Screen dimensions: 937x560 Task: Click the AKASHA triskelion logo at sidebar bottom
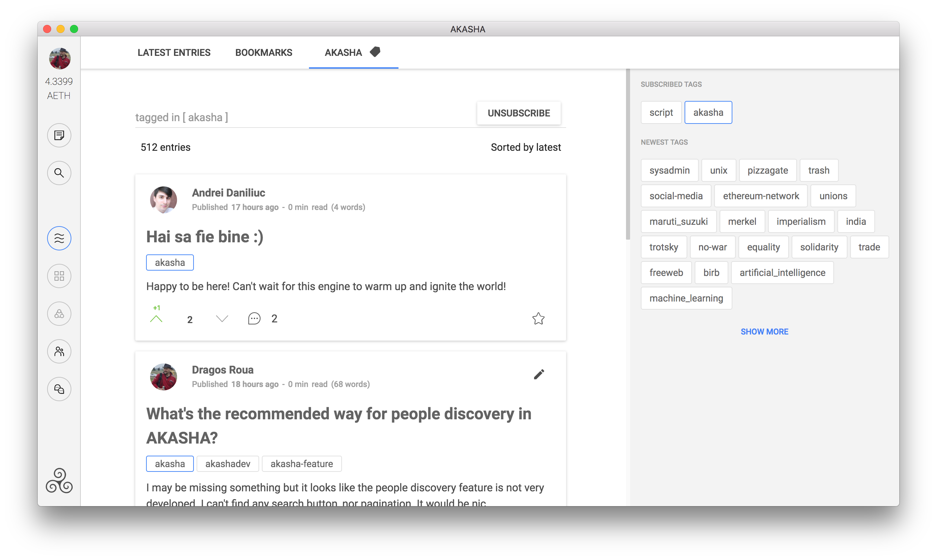[x=59, y=480]
